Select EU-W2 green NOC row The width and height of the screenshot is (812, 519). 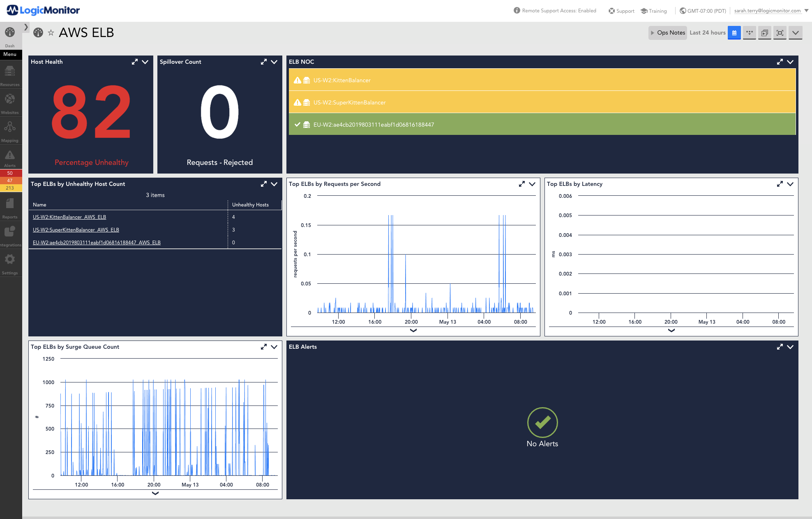coord(542,124)
